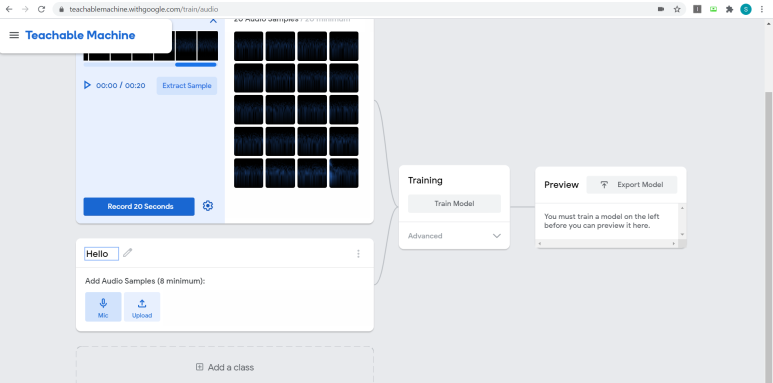Image resolution: width=773 pixels, height=383 pixels.
Task: Click the dark square extension icon
Action: 697,9
